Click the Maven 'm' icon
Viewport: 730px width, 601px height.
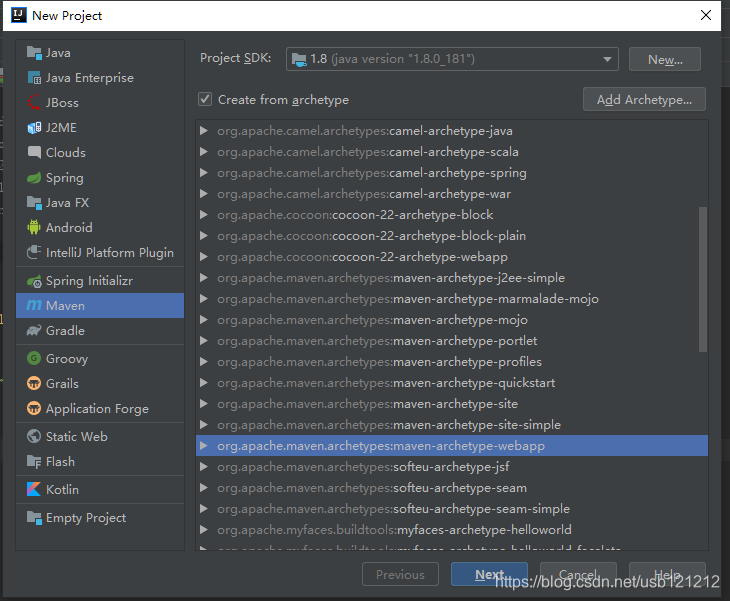[34, 305]
